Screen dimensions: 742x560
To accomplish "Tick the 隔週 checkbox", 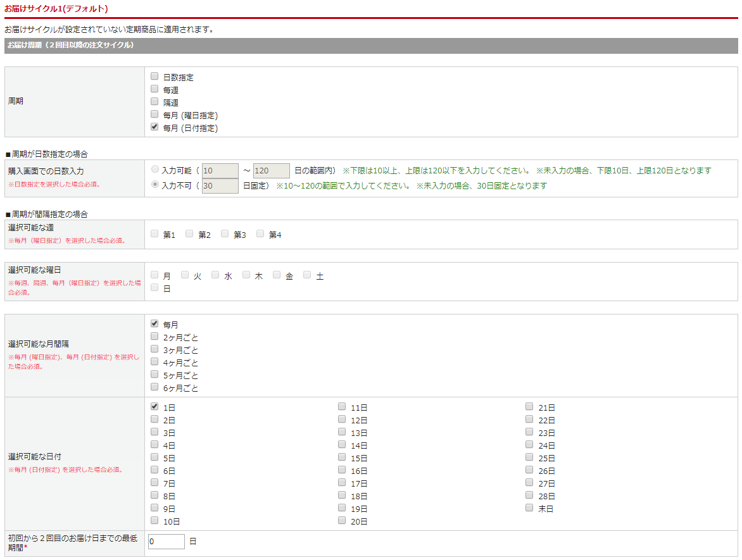I will coord(154,102).
